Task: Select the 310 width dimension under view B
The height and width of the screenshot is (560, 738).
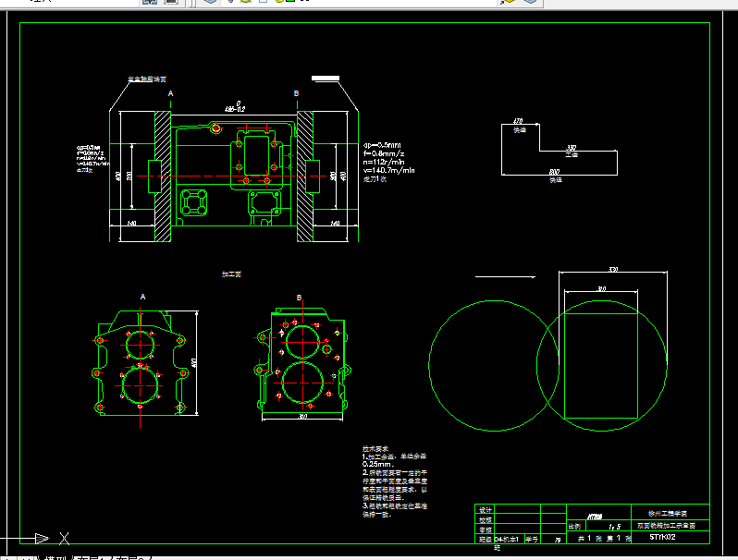Action: click(x=302, y=417)
